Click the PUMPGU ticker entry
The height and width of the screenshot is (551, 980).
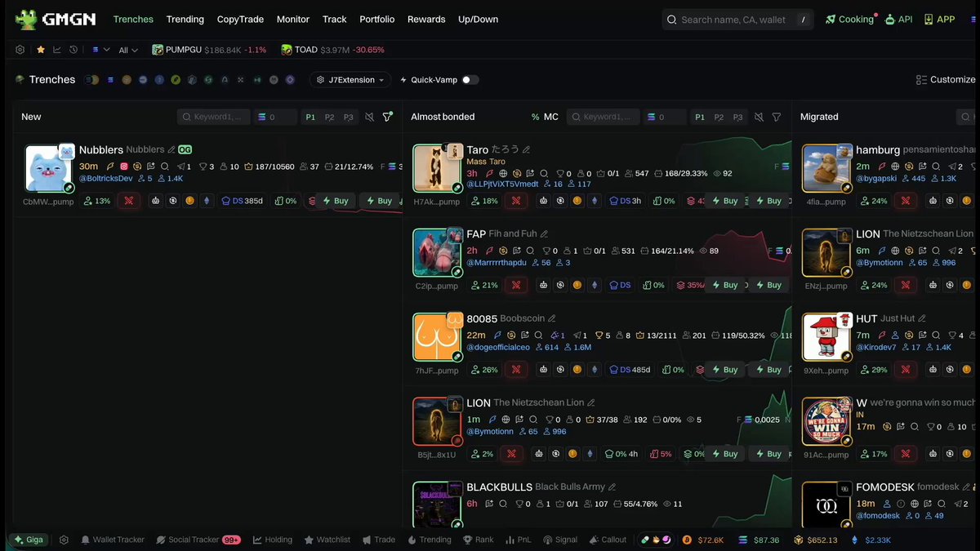[x=209, y=50]
